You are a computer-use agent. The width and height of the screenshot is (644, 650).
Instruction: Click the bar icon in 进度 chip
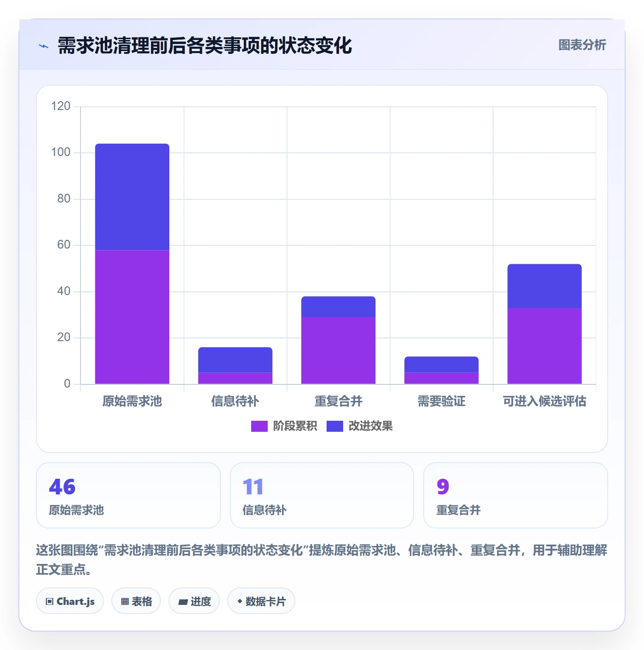pos(183,602)
